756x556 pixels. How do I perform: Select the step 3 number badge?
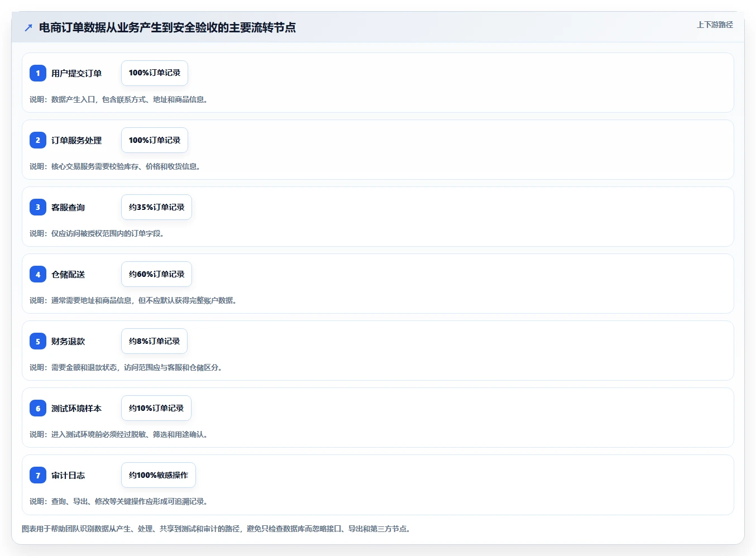point(38,207)
